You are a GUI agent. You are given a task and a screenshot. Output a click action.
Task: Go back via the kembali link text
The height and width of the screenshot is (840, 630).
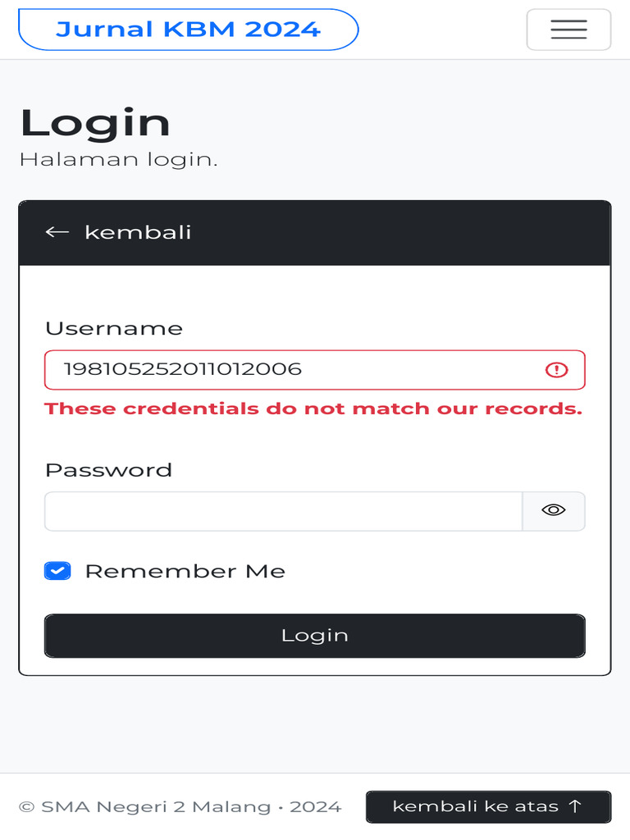(x=138, y=232)
